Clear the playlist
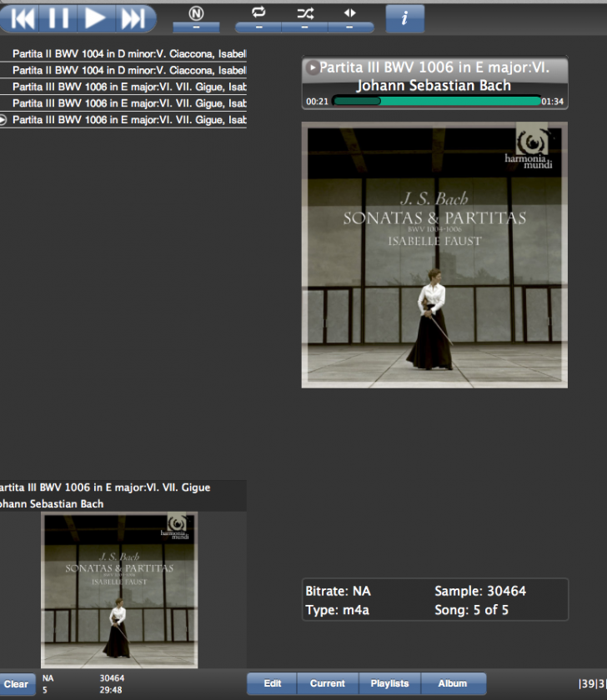Screen dimensions: 607x700 point(17,684)
